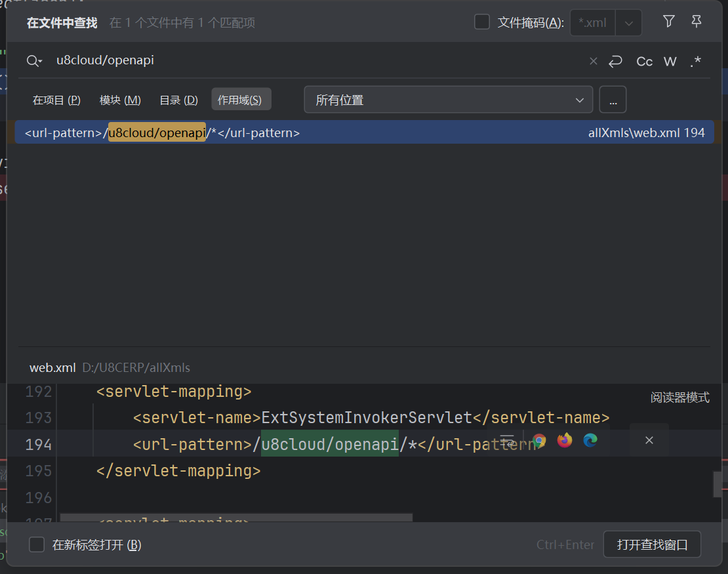
Task: Check the open in new tab checkbox
Action: point(37,544)
